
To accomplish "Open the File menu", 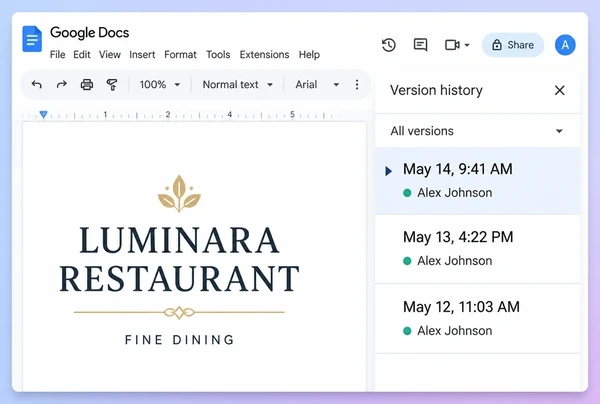I will [x=57, y=55].
